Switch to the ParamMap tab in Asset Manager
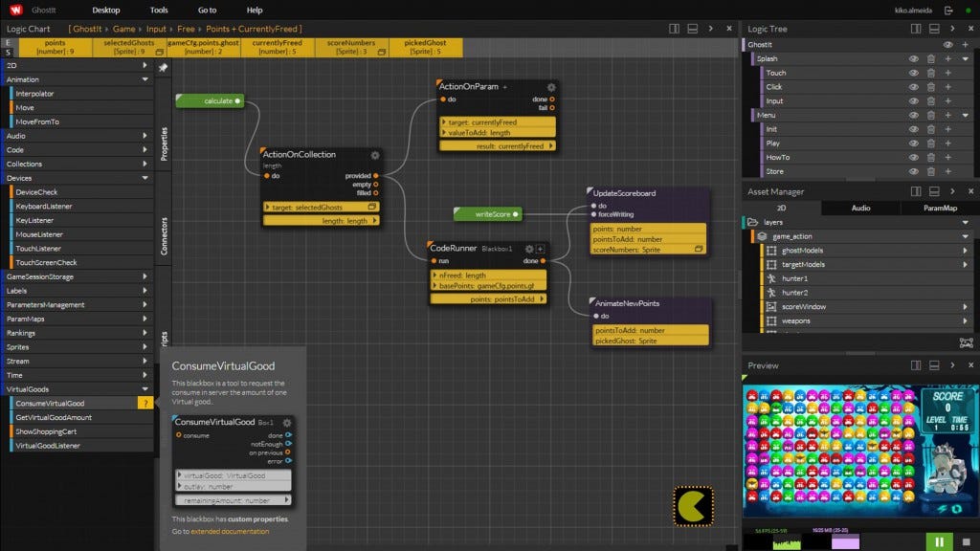Image resolution: width=980 pixels, height=551 pixels. tap(940, 208)
